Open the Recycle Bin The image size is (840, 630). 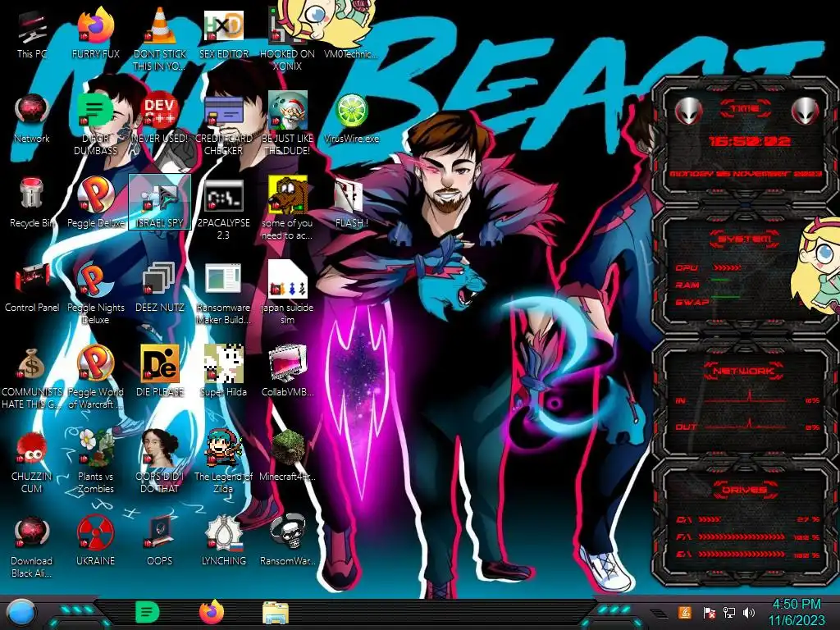32,203
